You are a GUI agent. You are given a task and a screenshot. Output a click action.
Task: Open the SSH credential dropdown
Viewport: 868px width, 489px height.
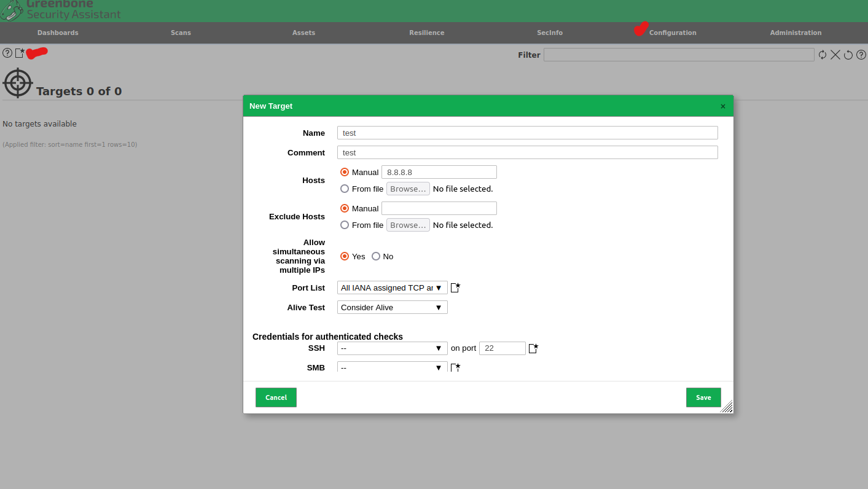[392, 348]
